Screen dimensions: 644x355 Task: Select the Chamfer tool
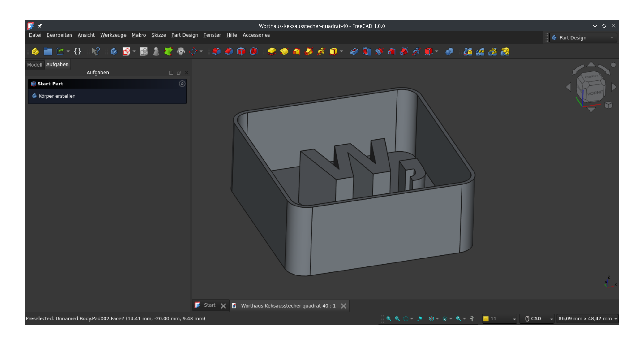[229, 51]
